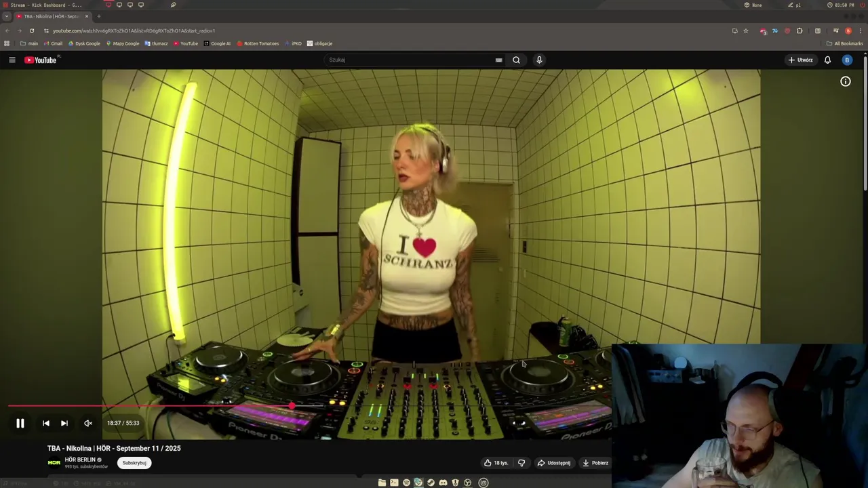This screenshot has height=488, width=868.
Task: Open file manager in taskbar
Action: point(382,483)
